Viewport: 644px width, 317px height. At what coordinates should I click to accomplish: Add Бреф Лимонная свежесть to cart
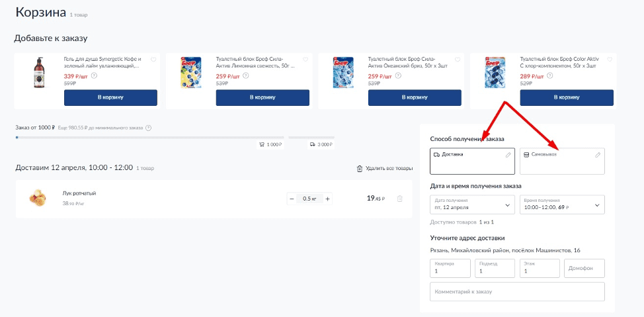point(262,97)
